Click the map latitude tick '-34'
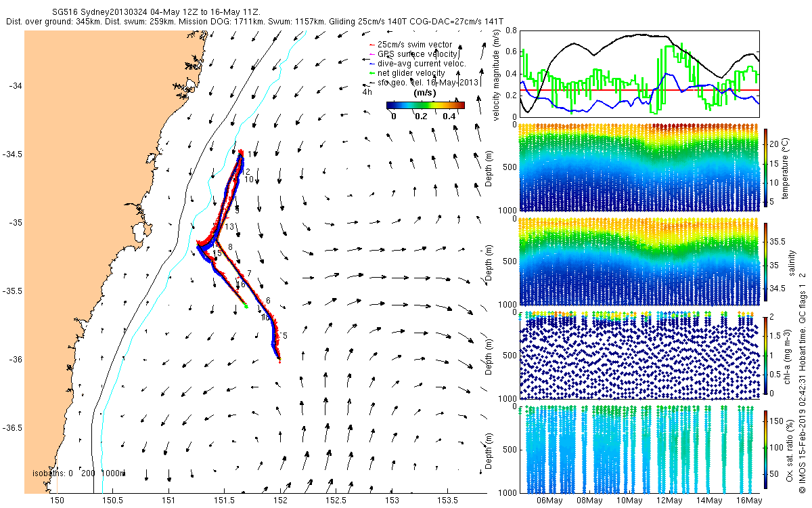 tap(16, 86)
